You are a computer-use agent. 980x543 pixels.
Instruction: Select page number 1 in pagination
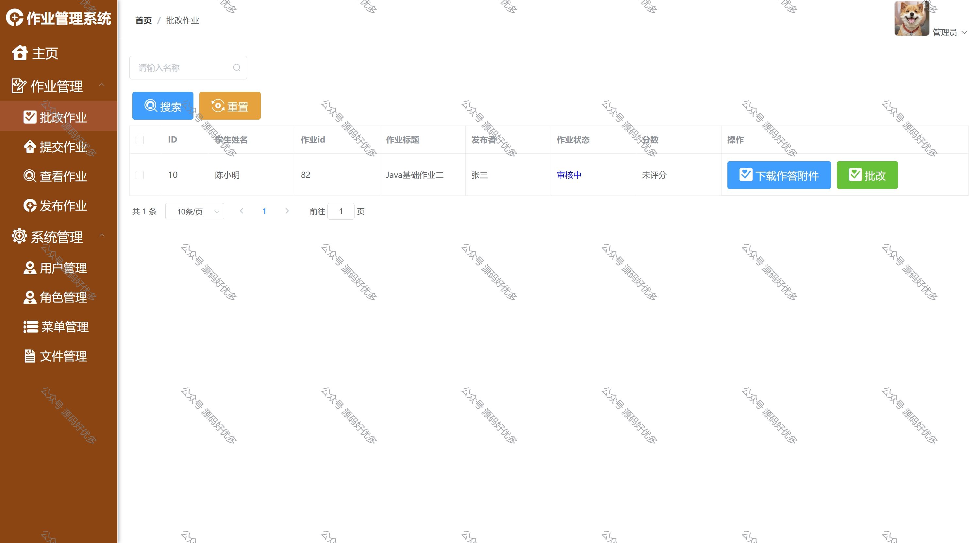point(264,211)
